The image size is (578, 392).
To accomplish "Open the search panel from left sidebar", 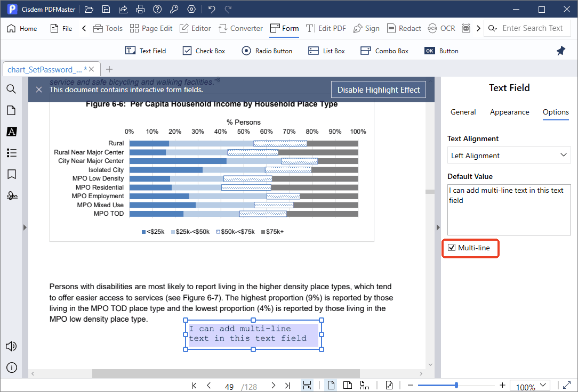I will pyautogui.click(x=11, y=89).
